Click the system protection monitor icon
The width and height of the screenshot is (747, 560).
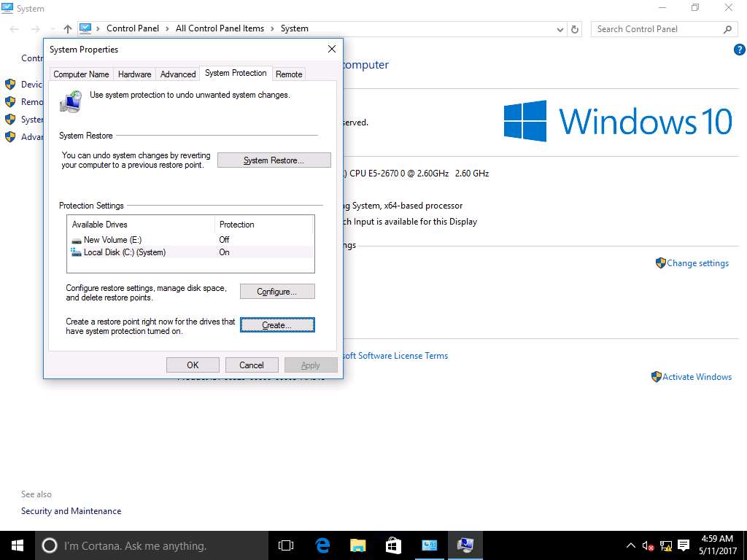pyautogui.click(x=71, y=101)
